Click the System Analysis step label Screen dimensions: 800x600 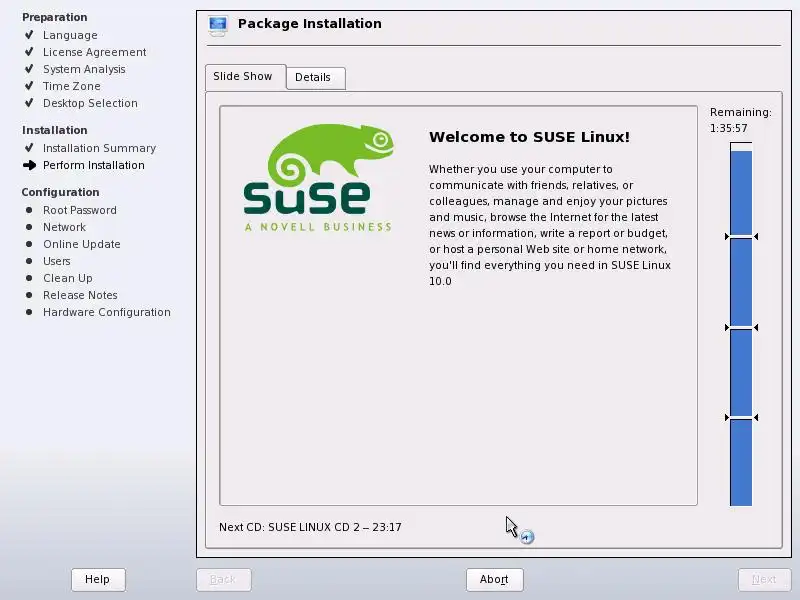coord(84,69)
